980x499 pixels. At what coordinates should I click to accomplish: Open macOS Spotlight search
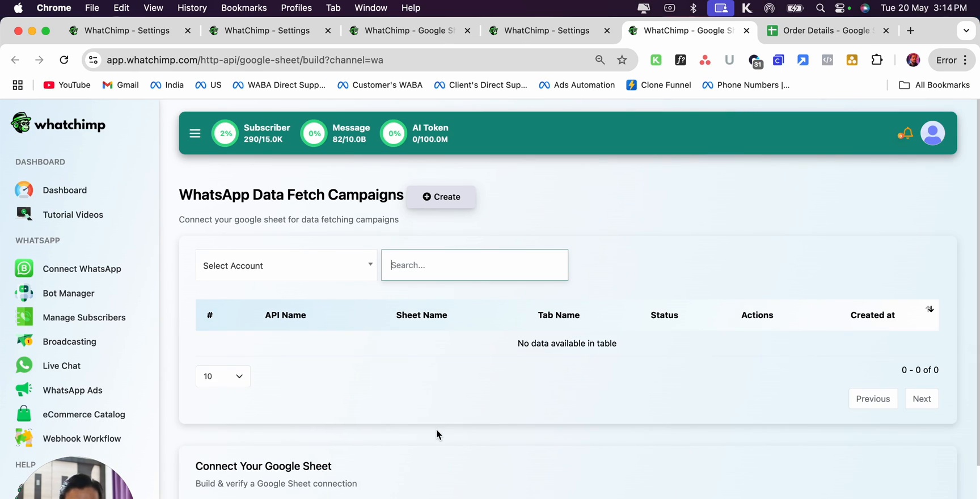click(x=820, y=8)
